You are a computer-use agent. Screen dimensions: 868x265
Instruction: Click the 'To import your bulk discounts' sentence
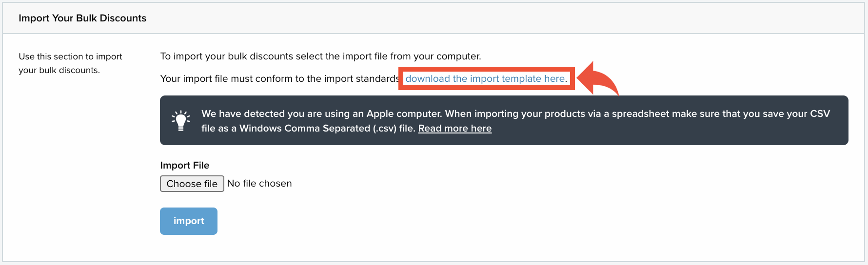[321, 57]
